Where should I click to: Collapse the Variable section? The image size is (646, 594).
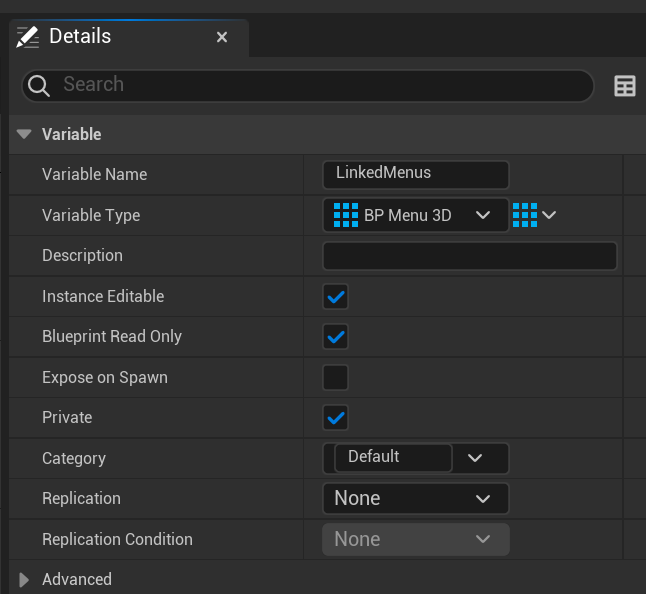tap(24, 134)
